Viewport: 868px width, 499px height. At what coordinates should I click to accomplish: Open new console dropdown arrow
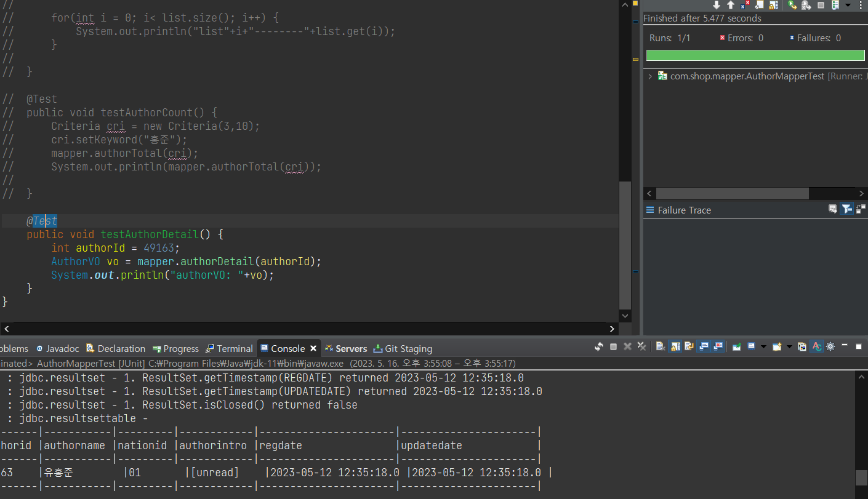coord(789,347)
